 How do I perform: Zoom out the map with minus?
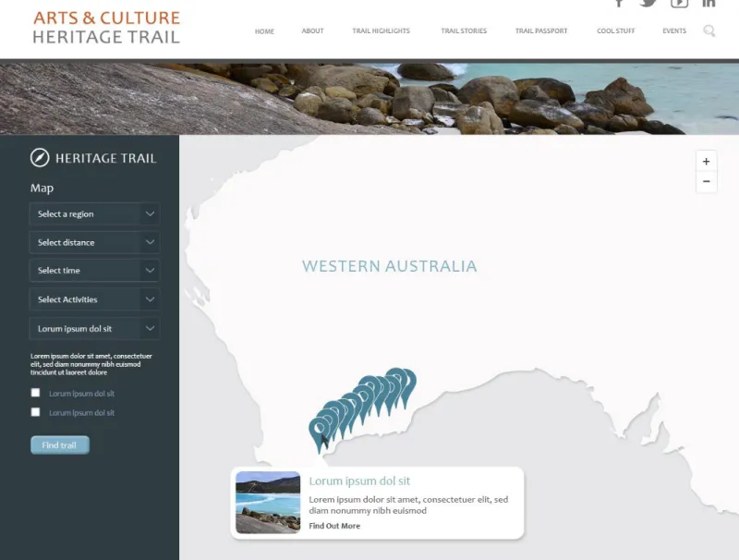click(x=706, y=181)
